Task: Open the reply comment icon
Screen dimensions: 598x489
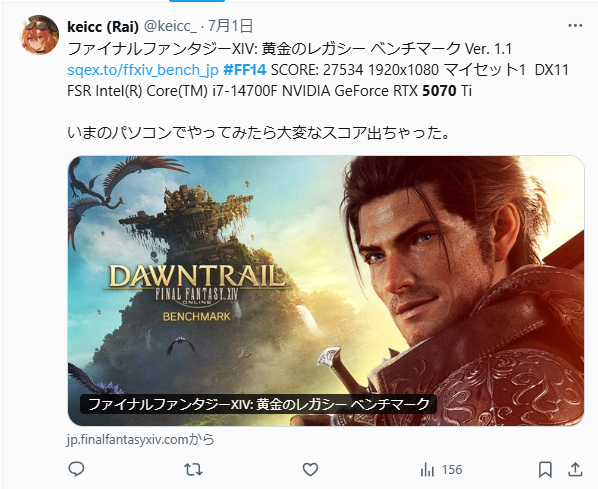Action: [x=76, y=469]
